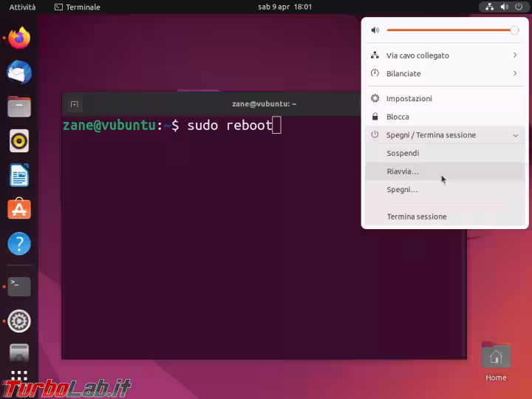
Task: Collapse Spegni / Termina sessione chevron
Action: click(x=516, y=135)
